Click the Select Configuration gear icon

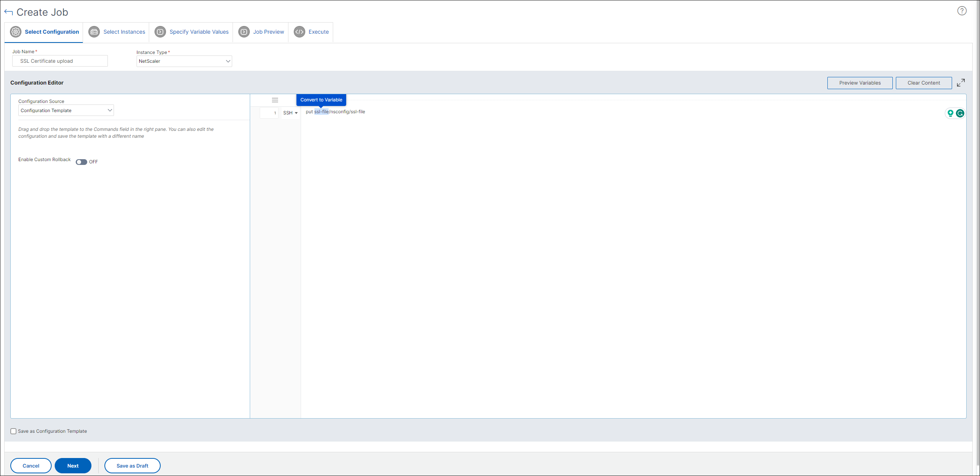pos(16,32)
